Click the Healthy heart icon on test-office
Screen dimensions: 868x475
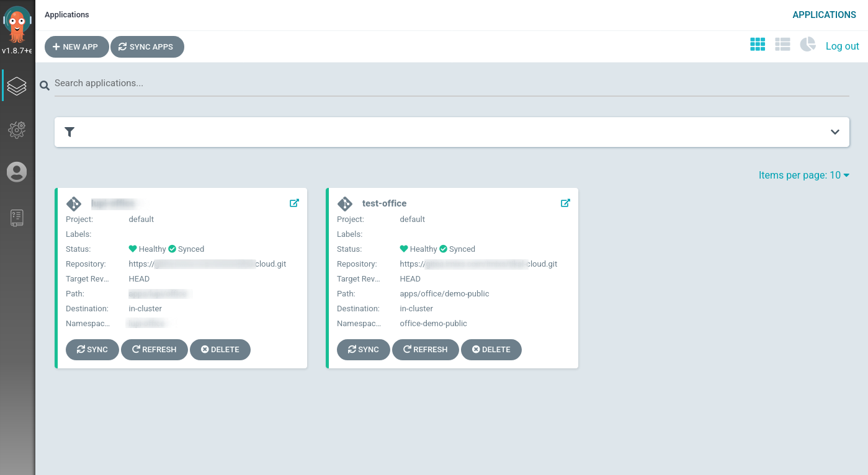coord(403,249)
